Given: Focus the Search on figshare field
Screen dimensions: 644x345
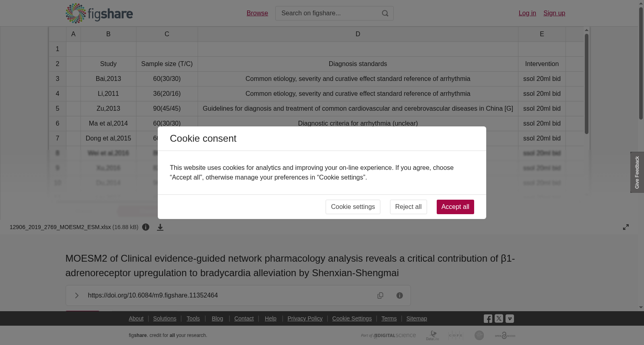Looking at the screenshot, I should [x=328, y=13].
